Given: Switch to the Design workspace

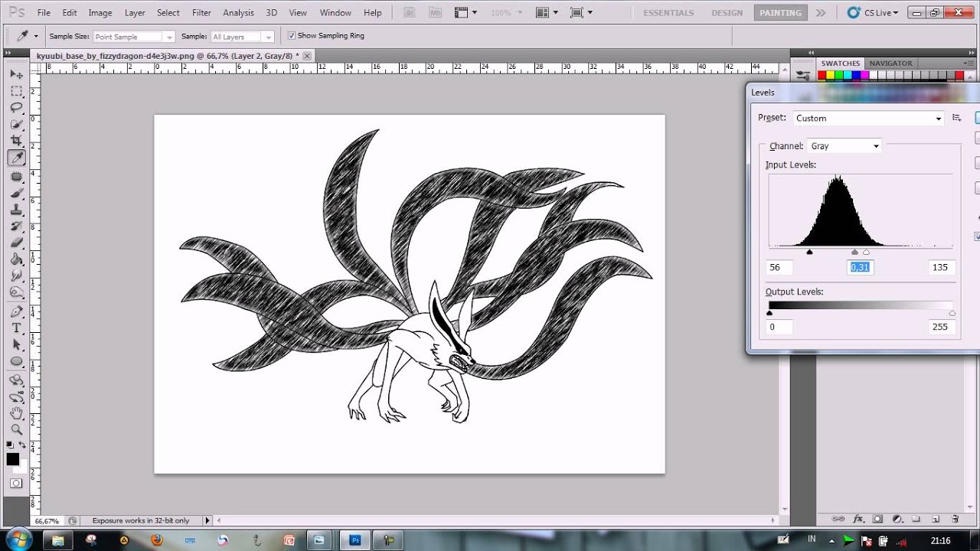Looking at the screenshot, I should tap(727, 12).
